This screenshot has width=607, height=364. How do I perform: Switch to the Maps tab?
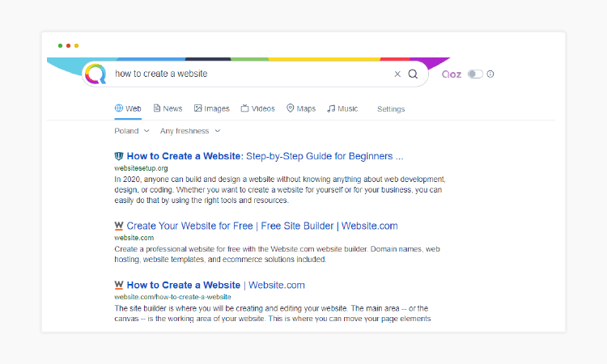tap(301, 108)
